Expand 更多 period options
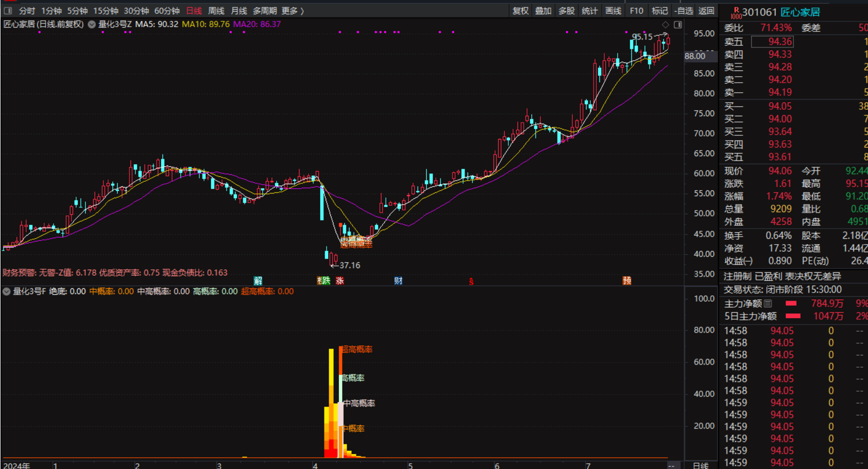 [293, 11]
